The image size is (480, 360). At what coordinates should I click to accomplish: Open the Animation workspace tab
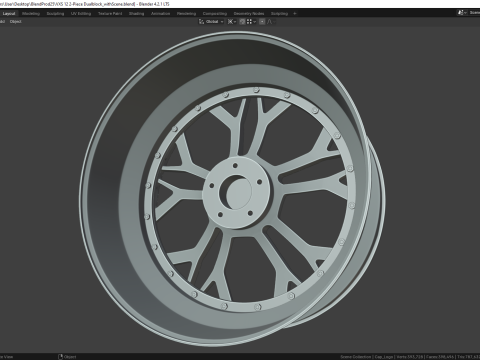pos(161,14)
